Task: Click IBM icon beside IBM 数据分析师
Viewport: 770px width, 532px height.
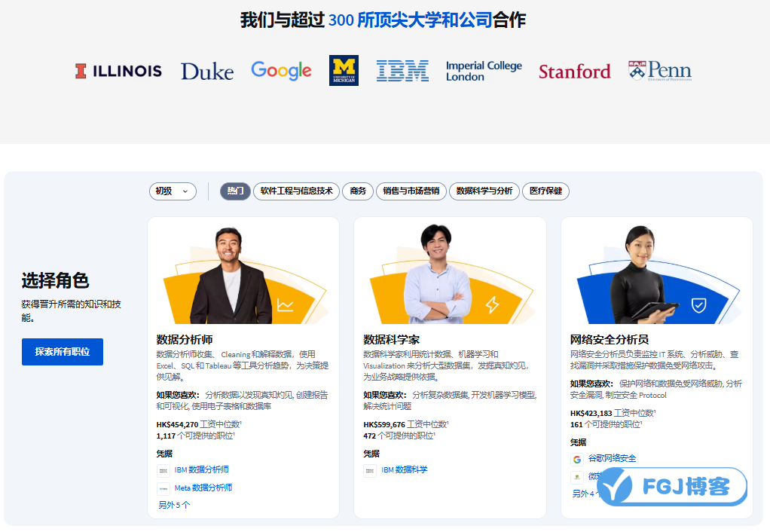Action: [x=163, y=471]
